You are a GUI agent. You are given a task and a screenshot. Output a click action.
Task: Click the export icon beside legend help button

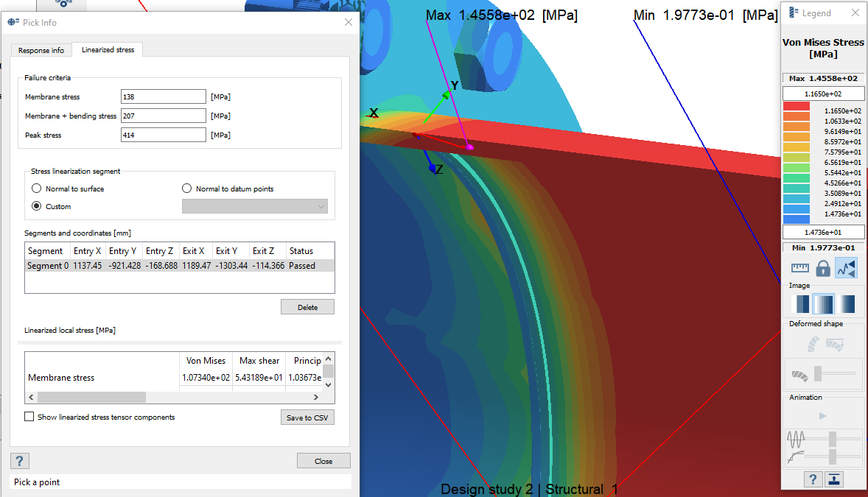833,479
